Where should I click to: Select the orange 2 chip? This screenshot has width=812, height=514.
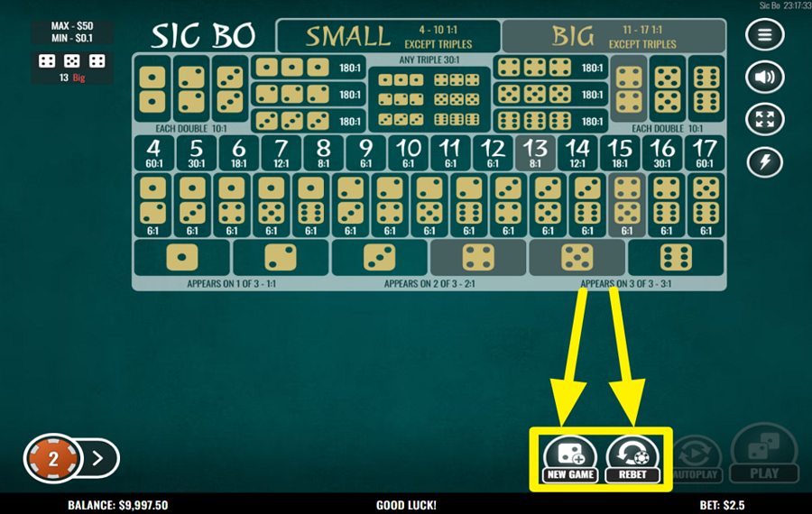click(x=53, y=458)
